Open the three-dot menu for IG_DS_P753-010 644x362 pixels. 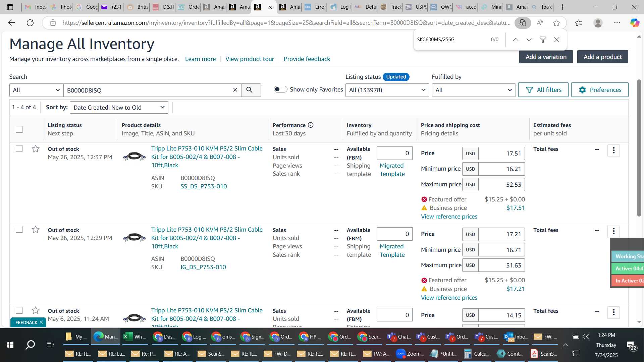[x=613, y=231]
